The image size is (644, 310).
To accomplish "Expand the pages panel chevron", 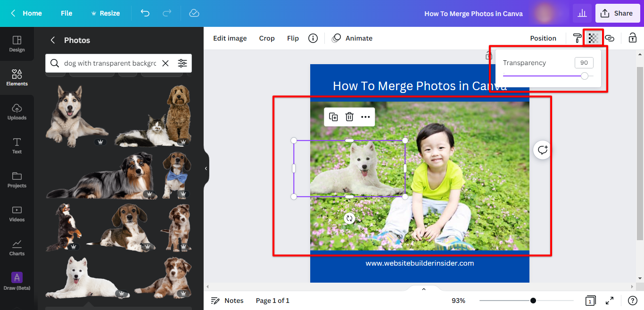I will coord(423,289).
